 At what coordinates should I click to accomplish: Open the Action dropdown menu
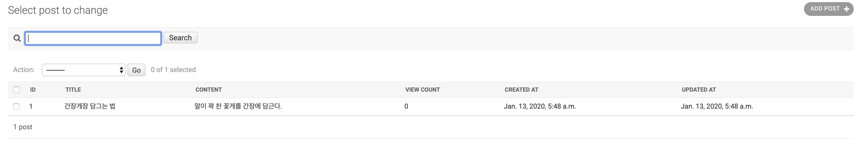point(84,70)
